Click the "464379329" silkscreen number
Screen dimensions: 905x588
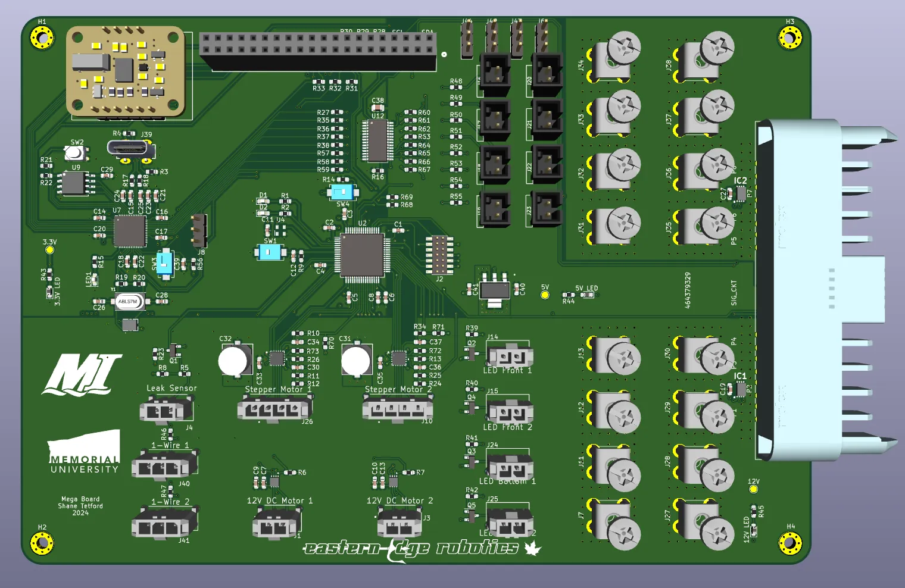tap(688, 290)
